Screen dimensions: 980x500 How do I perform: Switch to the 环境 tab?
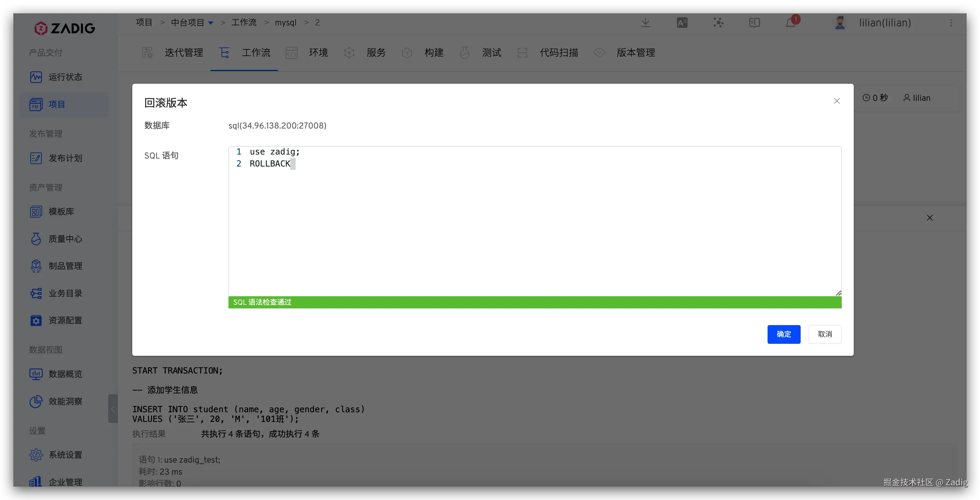(x=318, y=52)
